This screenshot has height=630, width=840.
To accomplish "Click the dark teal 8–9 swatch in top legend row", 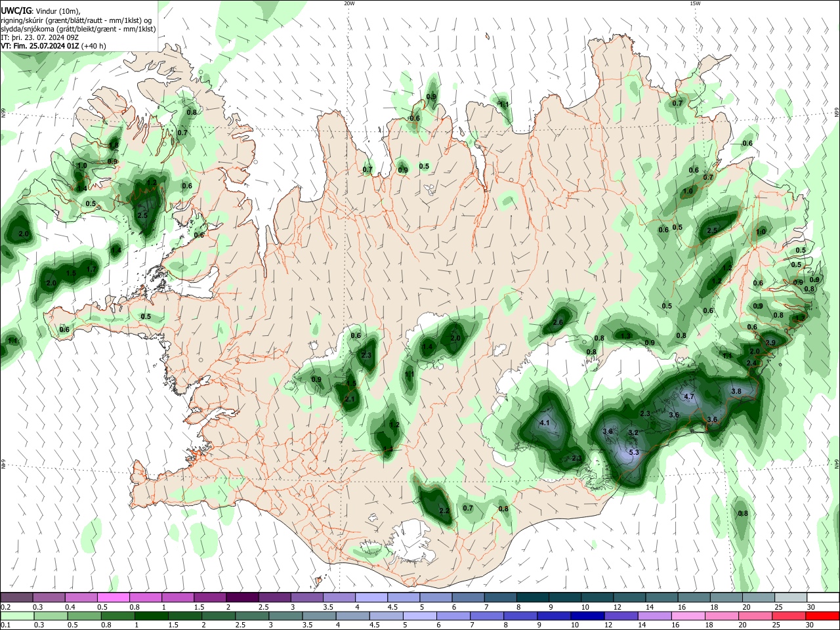I will pyautogui.click(x=533, y=598).
